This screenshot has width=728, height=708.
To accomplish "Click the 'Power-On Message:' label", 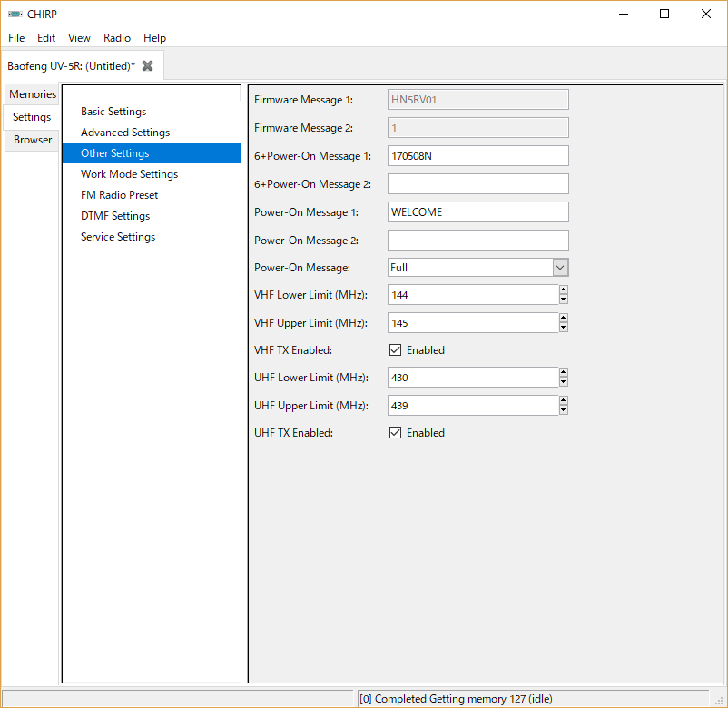I will pos(301,268).
